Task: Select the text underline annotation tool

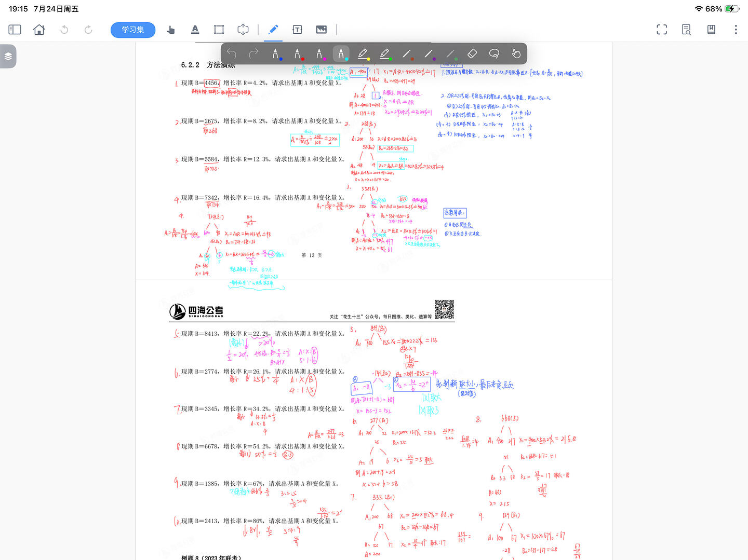Action: click(x=195, y=30)
